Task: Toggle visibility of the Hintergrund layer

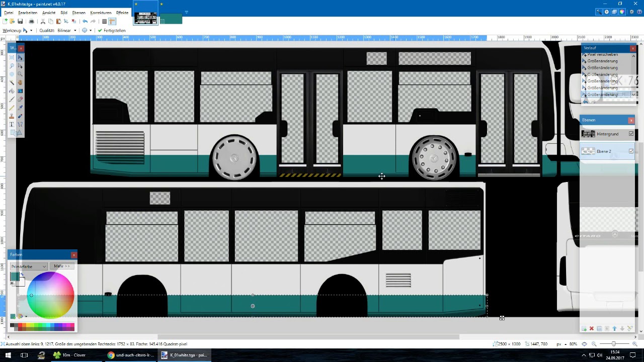Action: coord(631,134)
